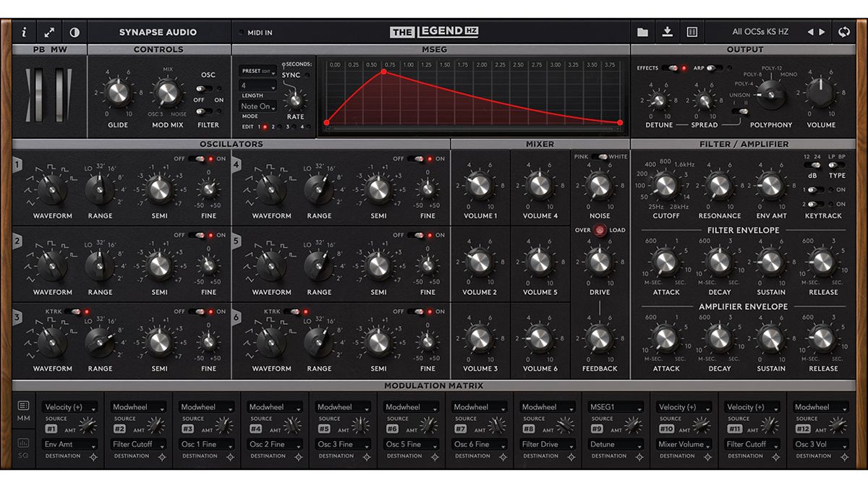Open slot #10 destination dropdown Mixer Volume
This screenshot has width=868, height=488.
684,445
